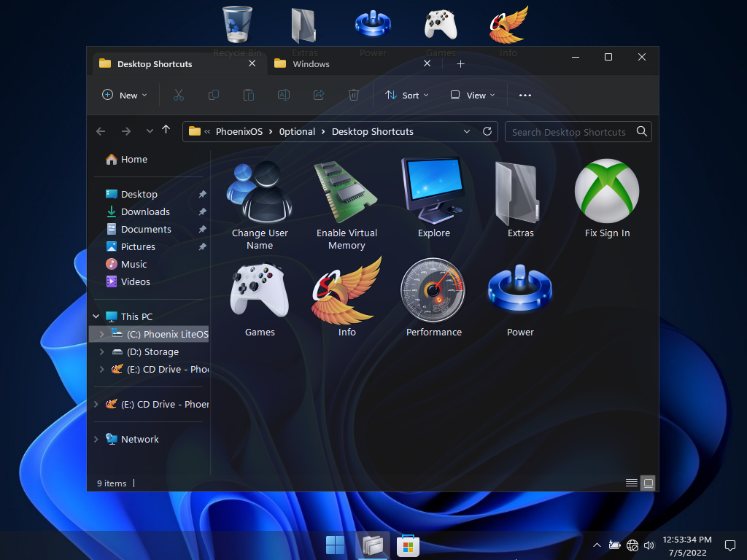Screen dimensions: 747x560
Task: Click the Rename toolbar icon
Action: pyautogui.click(x=284, y=96)
